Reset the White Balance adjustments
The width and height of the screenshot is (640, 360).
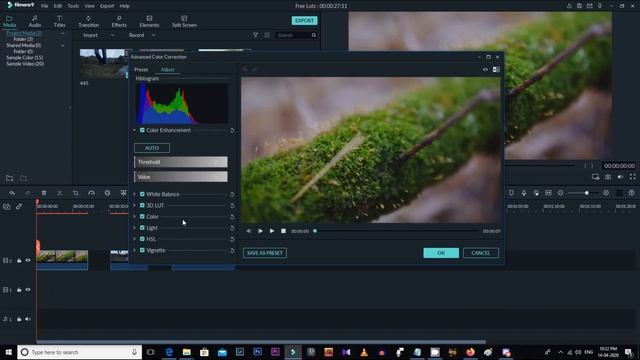click(232, 195)
